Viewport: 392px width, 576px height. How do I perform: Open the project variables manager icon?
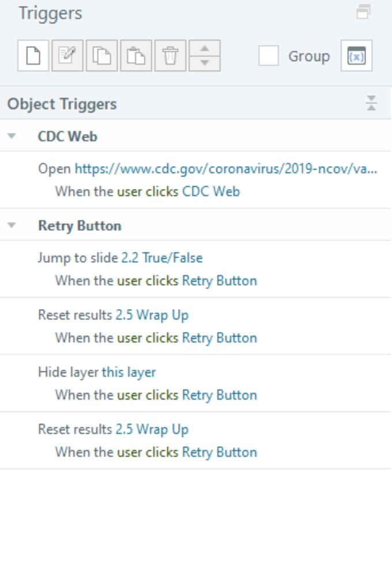[356, 56]
